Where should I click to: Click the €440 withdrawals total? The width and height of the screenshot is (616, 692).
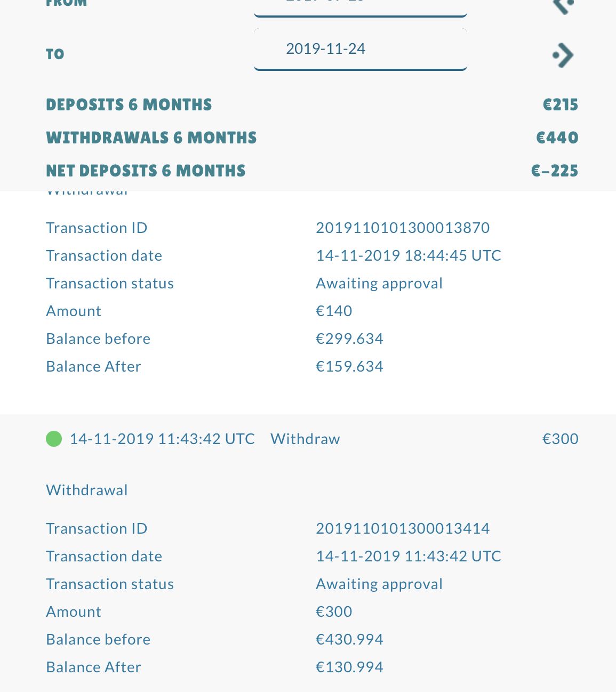tap(557, 138)
